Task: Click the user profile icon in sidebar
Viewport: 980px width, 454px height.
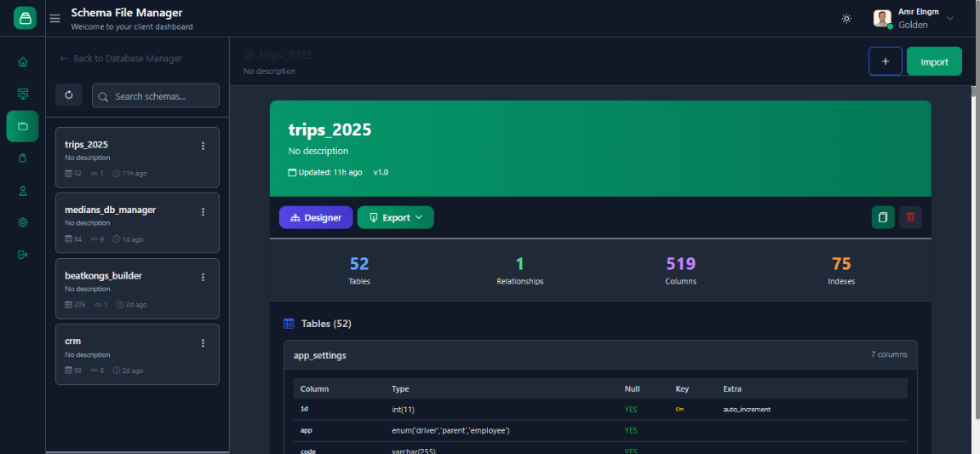Action: point(23,190)
